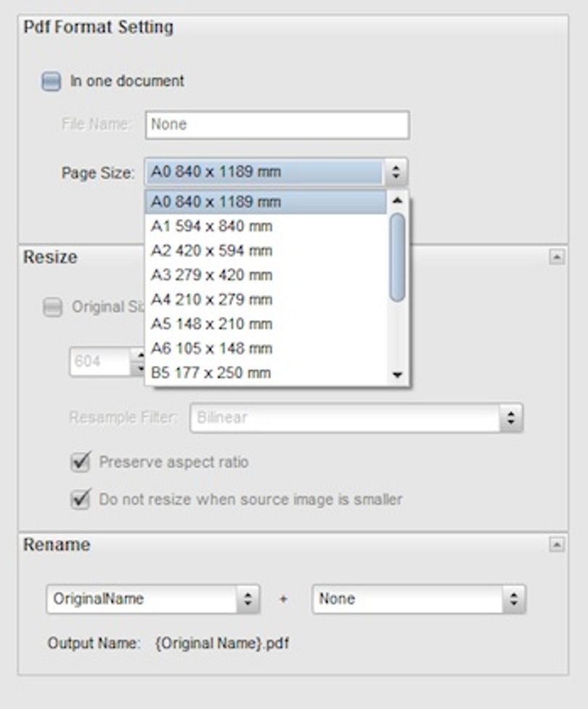Click the Resample Filter dropdown arrows
Image resolution: width=588 pixels, height=709 pixels.
click(511, 417)
